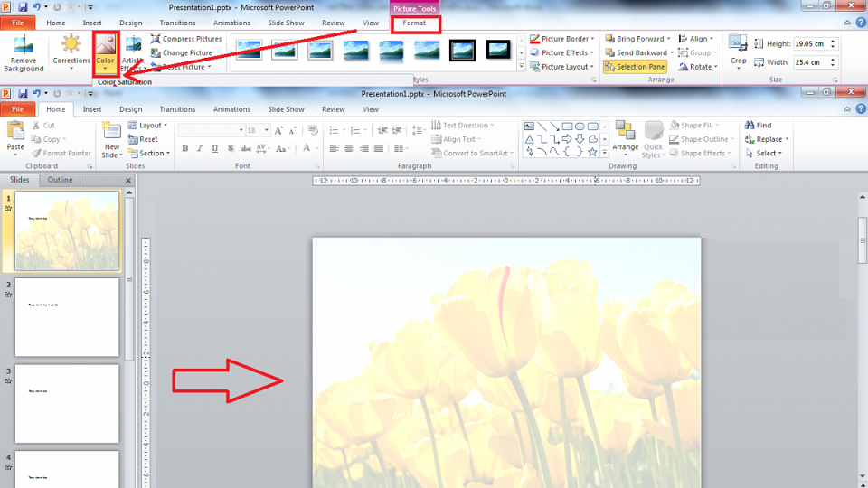Switch to the Transitions tab in the lower window
Image resolution: width=868 pixels, height=488 pixels.
178,109
